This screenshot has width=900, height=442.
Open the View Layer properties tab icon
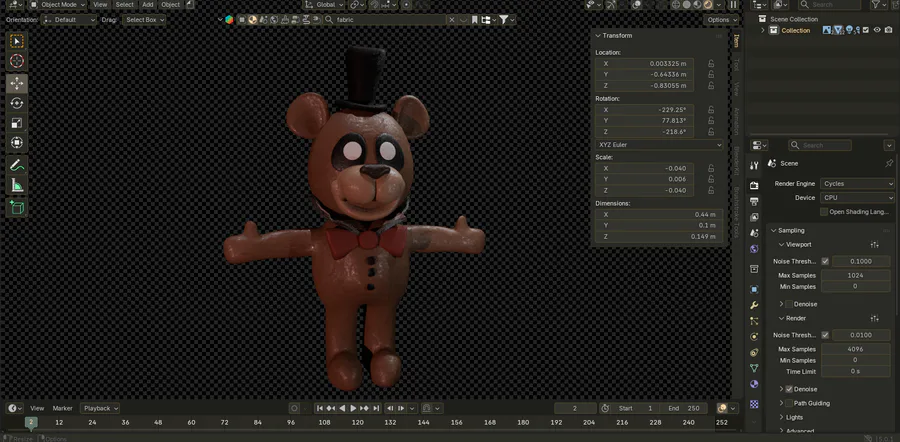(754, 217)
